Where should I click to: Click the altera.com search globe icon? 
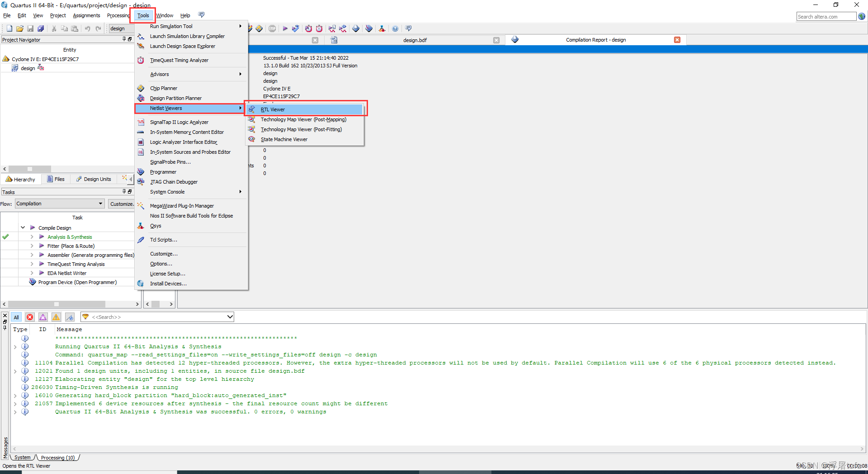(x=862, y=17)
